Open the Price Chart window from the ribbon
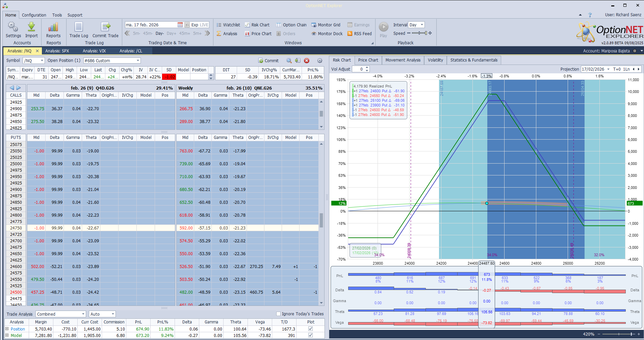Viewport: 644px width, 340px height. [258, 33]
